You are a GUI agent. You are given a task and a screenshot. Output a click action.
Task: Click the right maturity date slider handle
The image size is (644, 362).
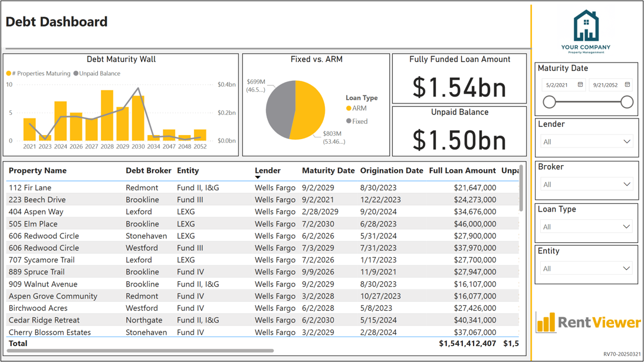click(x=627, y=102)
